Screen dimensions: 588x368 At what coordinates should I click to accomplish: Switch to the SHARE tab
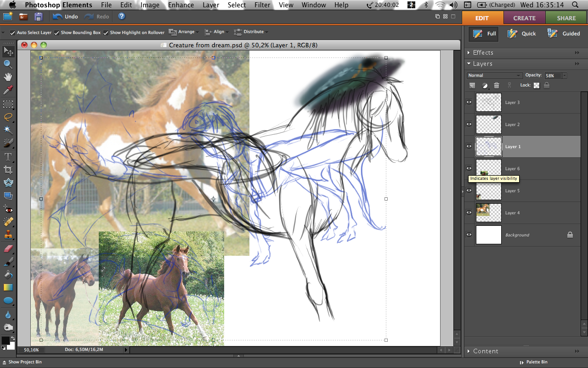click(x=566, y=18)
